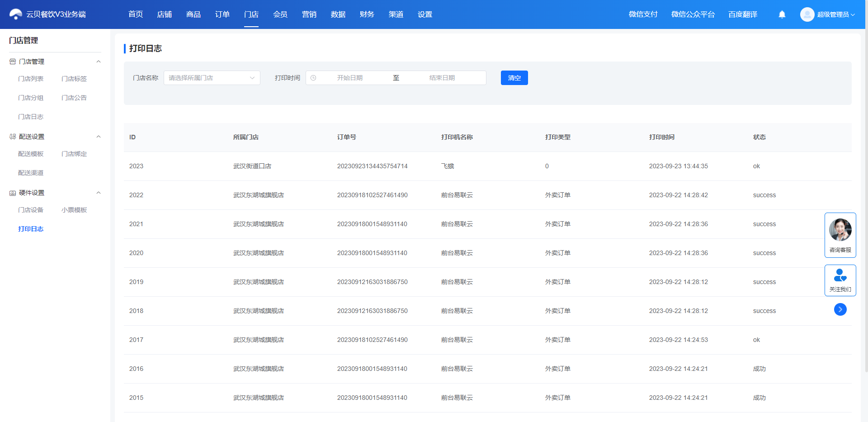Click the 超级管理员 user avatar
This screenshot has height=422, width=868.
(807, 14)
